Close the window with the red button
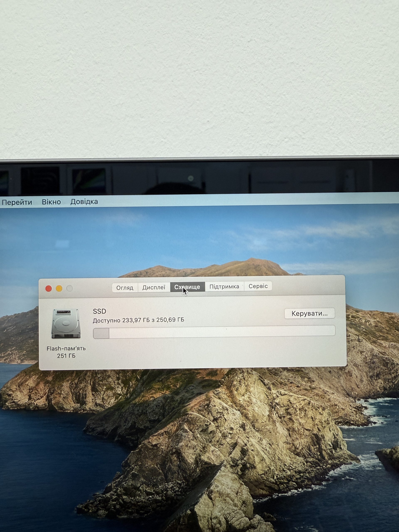 tap(49, 289)
